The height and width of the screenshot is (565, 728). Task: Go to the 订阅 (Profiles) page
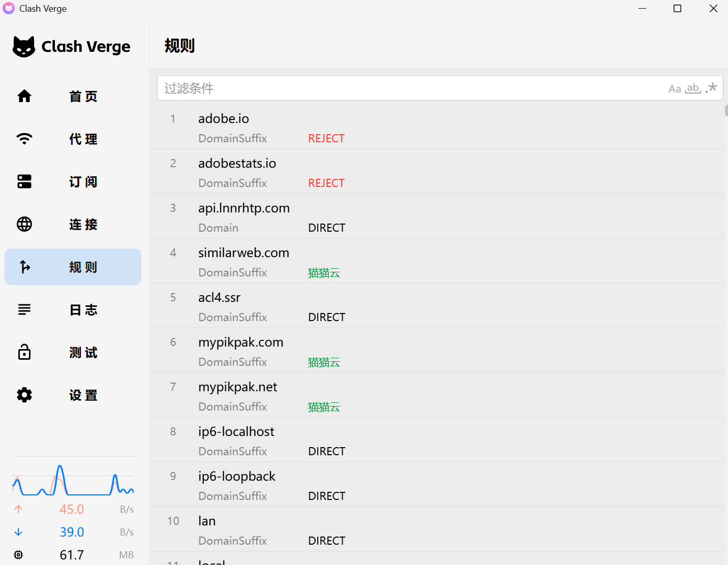point(83,181)
